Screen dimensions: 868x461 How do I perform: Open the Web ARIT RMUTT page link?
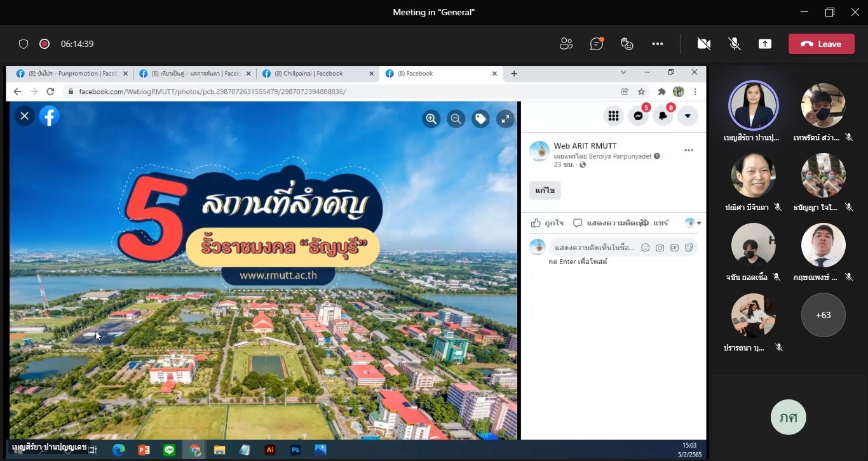tap(585, 146)
